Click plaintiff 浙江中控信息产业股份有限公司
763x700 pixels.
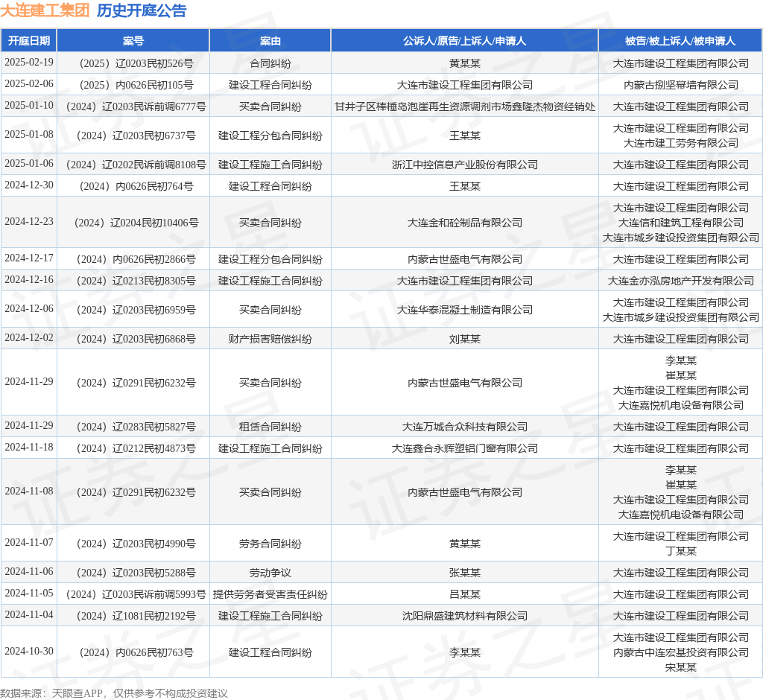(x=465, y=165)
